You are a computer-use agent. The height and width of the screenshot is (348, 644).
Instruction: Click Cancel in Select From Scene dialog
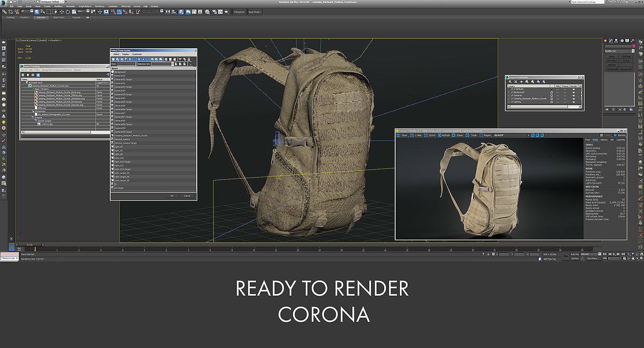pyautogui.click(x=187, y=195)
